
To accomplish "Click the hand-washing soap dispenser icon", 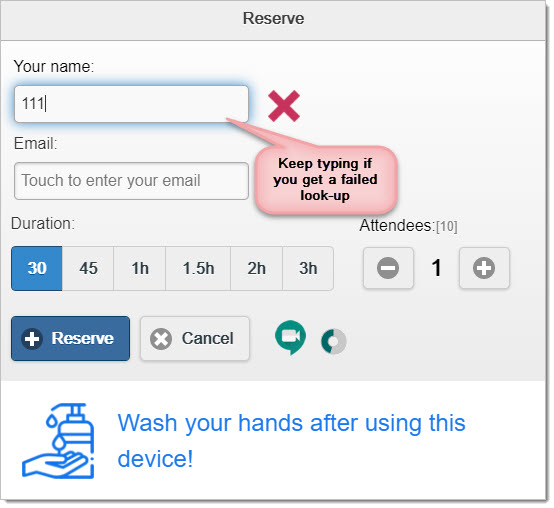I will (58, 441).
